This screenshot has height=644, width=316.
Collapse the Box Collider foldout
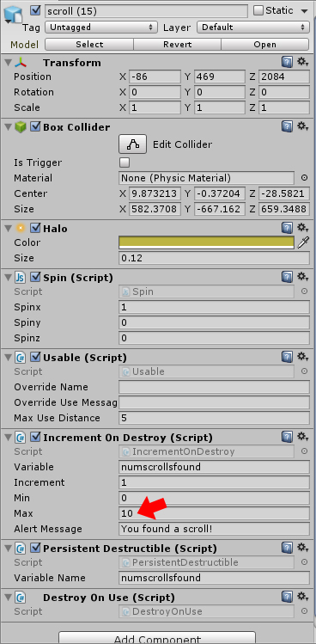click(x=8, y=127)
